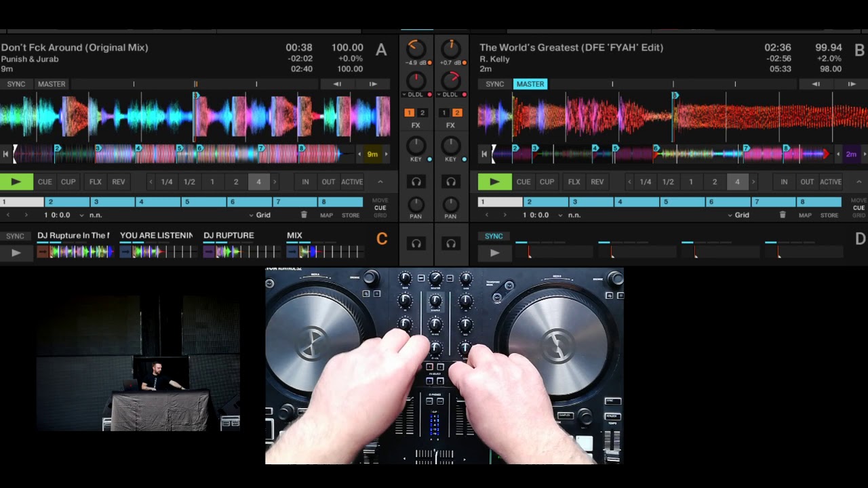Image resolution: width=868 pixels, height=488 pixels.
Task: Go to next cue on Deck B
Action: click(x=505, y=215)
